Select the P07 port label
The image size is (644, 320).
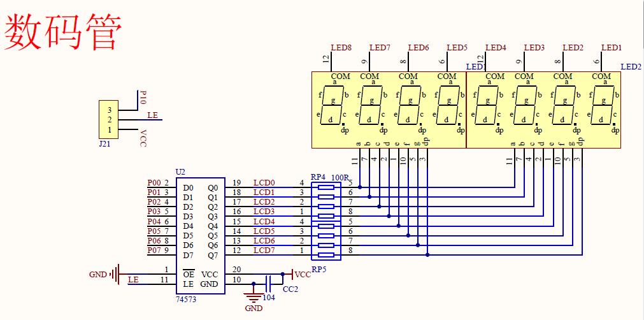click(154, 250)
